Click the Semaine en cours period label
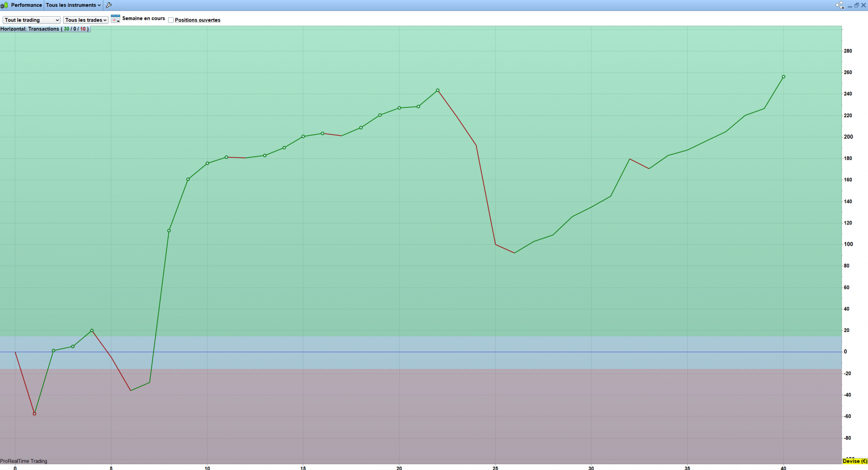868x470 pixels. [144, 18]
